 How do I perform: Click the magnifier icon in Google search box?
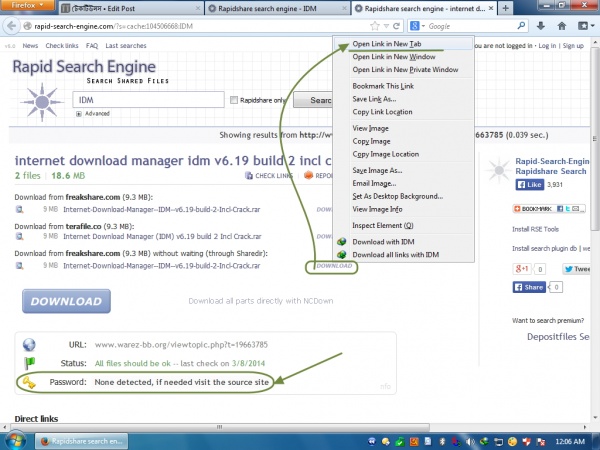click(521, 26)
